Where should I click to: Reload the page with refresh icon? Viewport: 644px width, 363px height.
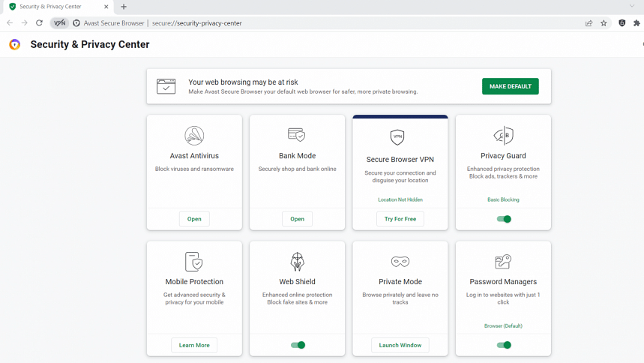click(x=39, y=23)
